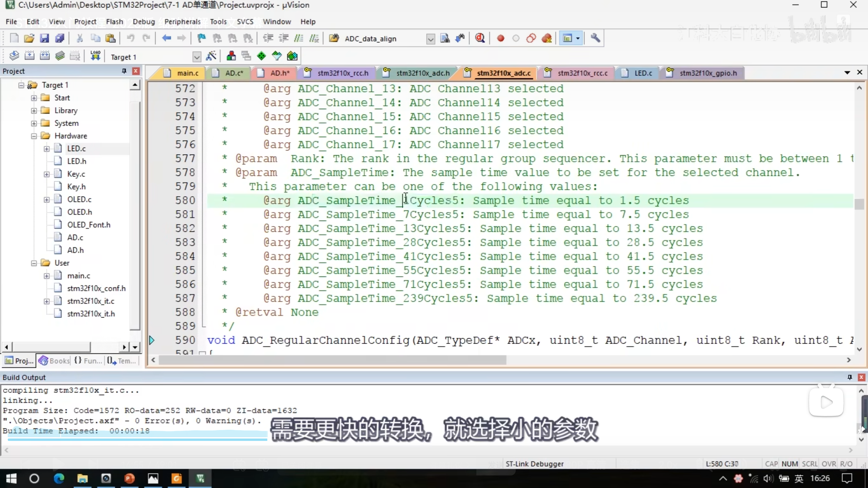Screen dimensions: 868x488
Task: Comment the selected lines
Action: [298, 38]
